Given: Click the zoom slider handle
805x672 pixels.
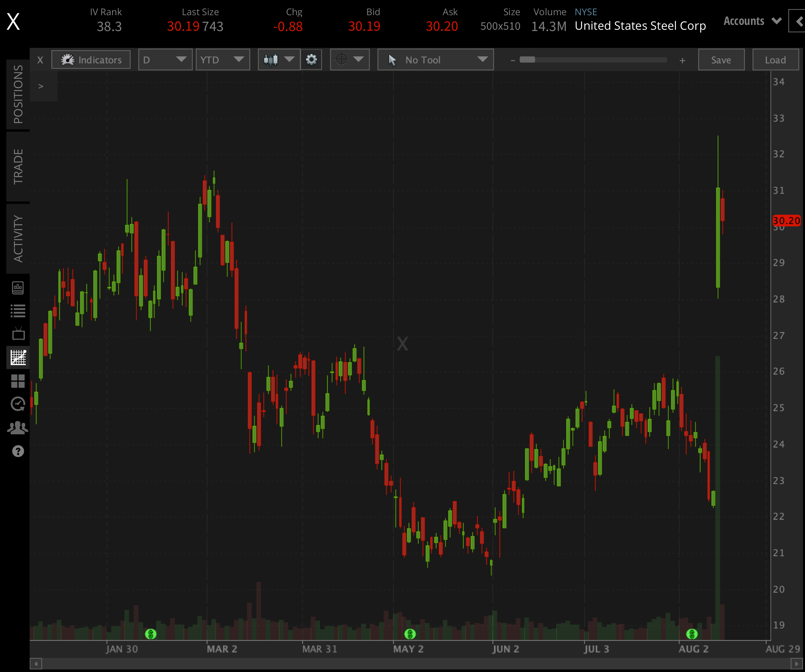Looking at the screenshot, I should point(527,60).
